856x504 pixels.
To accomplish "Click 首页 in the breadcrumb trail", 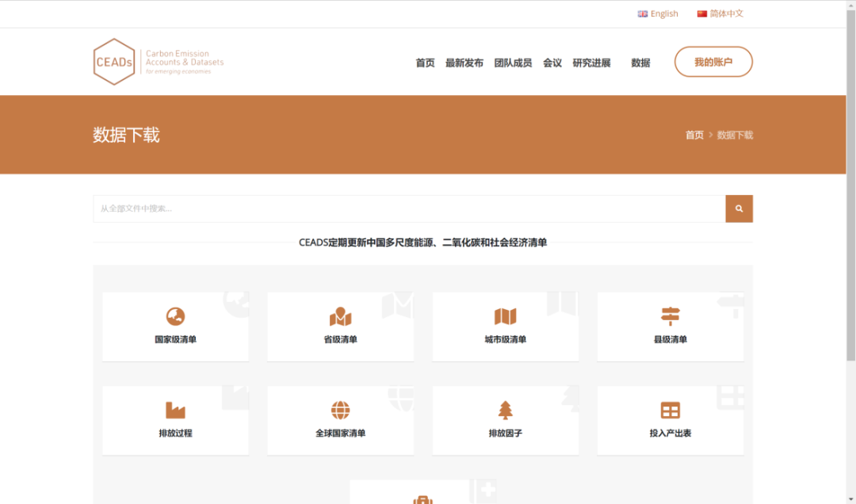I will (x=694, y=135).
